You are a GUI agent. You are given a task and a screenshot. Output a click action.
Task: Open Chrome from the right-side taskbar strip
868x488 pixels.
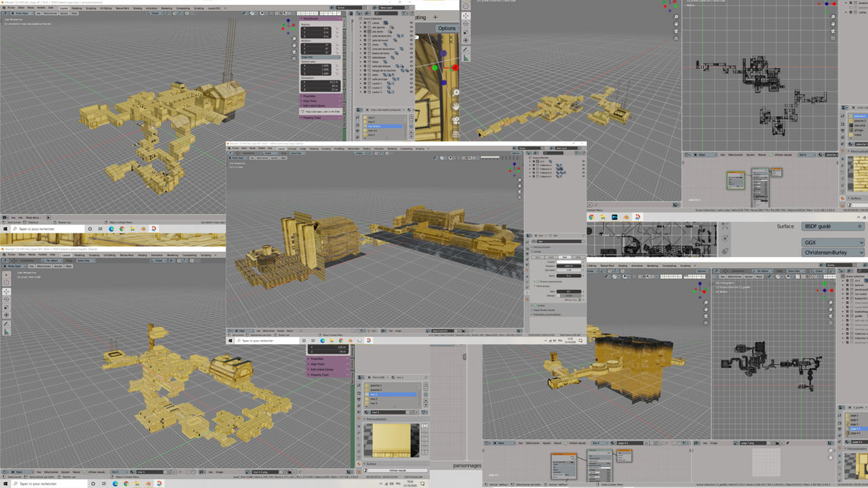click(592, 217)
